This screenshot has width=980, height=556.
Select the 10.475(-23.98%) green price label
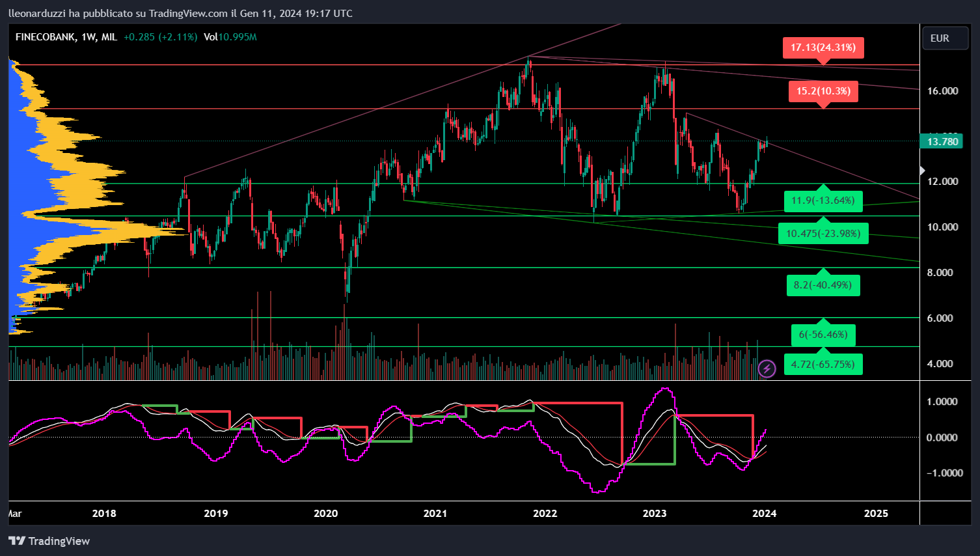pos(823,234)
